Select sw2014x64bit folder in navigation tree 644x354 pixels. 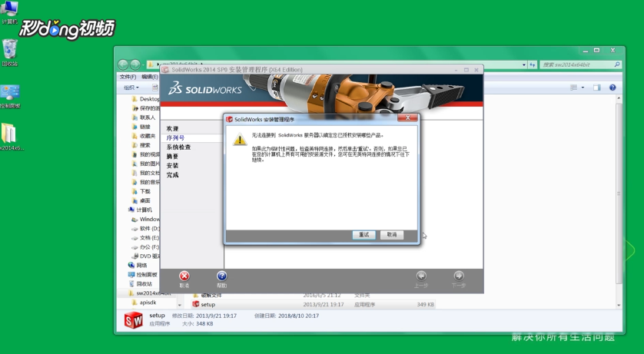pos(150,293)
